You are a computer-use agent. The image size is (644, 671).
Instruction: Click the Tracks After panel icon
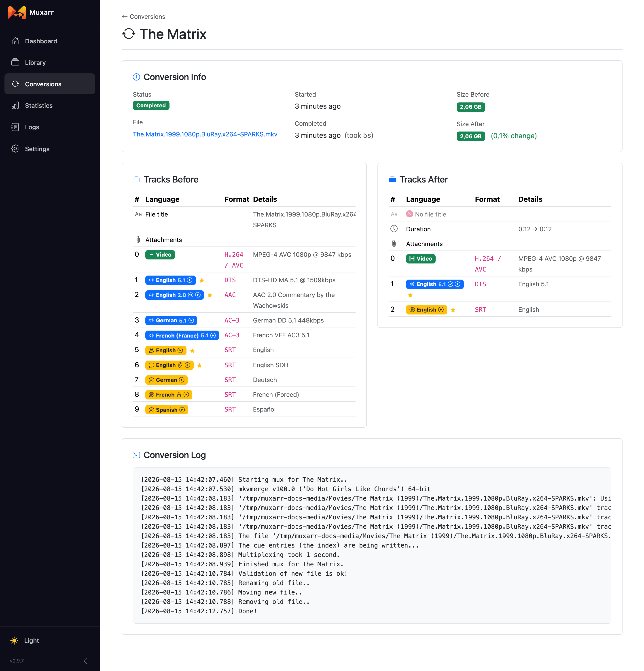click(x=392, y=179)
